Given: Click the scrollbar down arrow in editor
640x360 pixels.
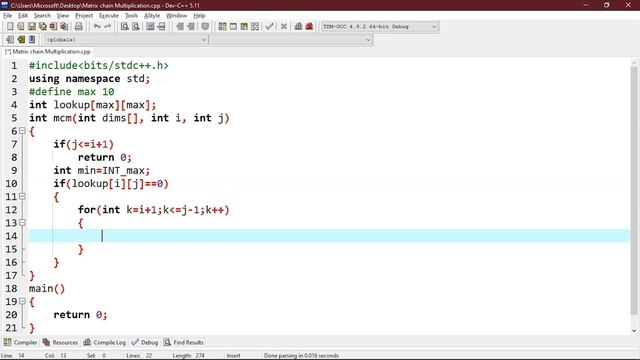Looking at the screenshot, I should [634, 331].
